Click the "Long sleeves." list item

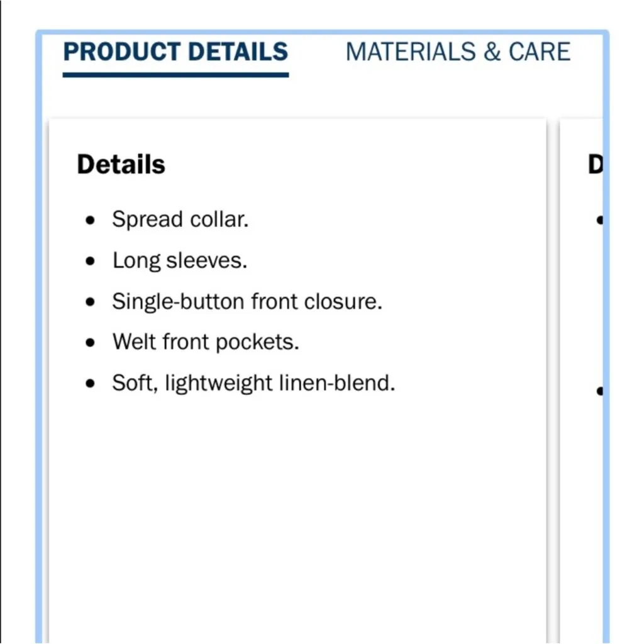(180, 260)
